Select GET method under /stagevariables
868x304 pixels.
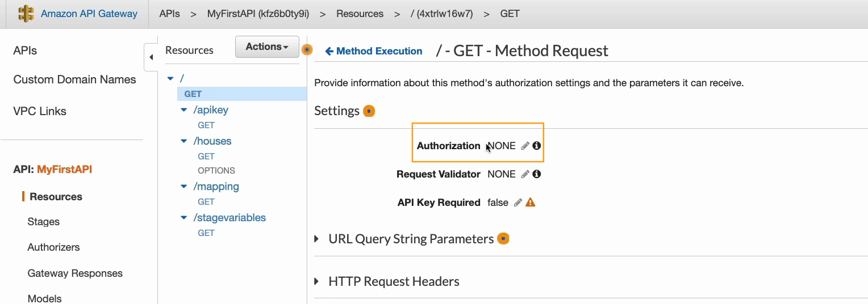206,233
